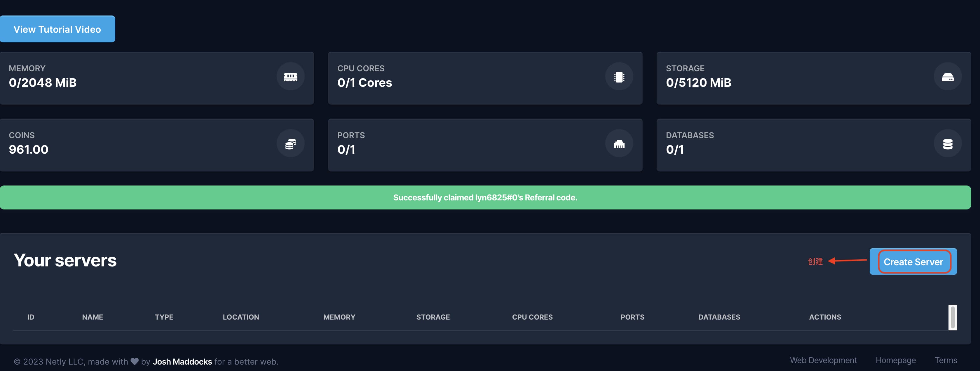This screenshot has width=980, height=371.
Task: Click the NAME column header
Action: point(93,317)
